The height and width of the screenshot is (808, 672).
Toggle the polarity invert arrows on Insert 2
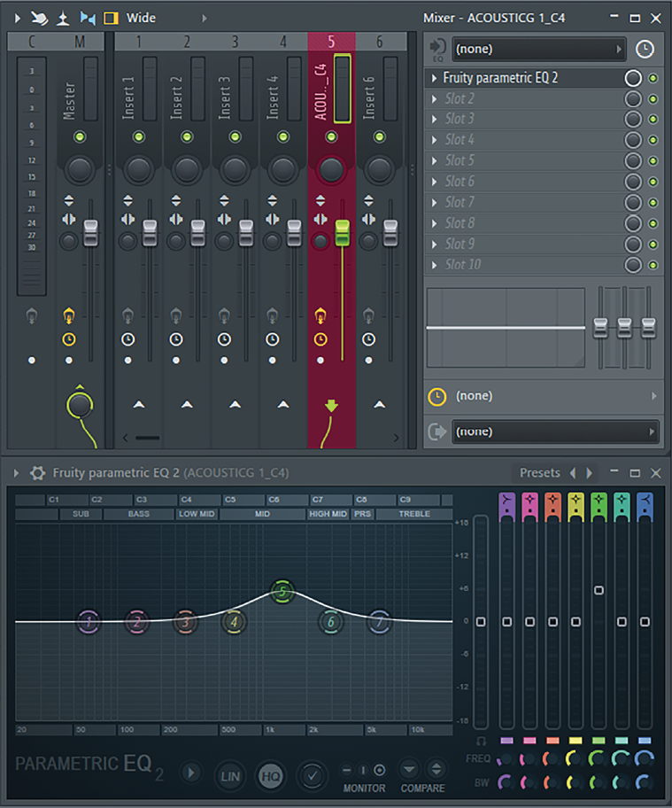pyautogui.click(x=176, y=200)
